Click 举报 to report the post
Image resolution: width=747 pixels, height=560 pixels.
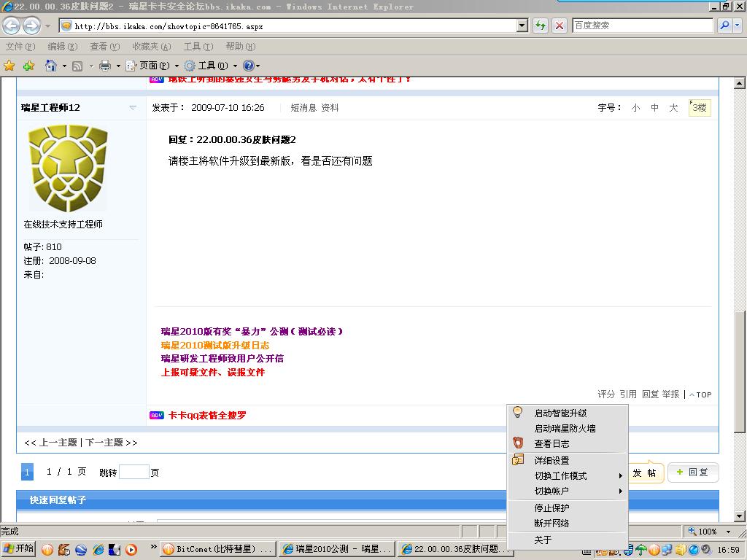pos(670,394)
